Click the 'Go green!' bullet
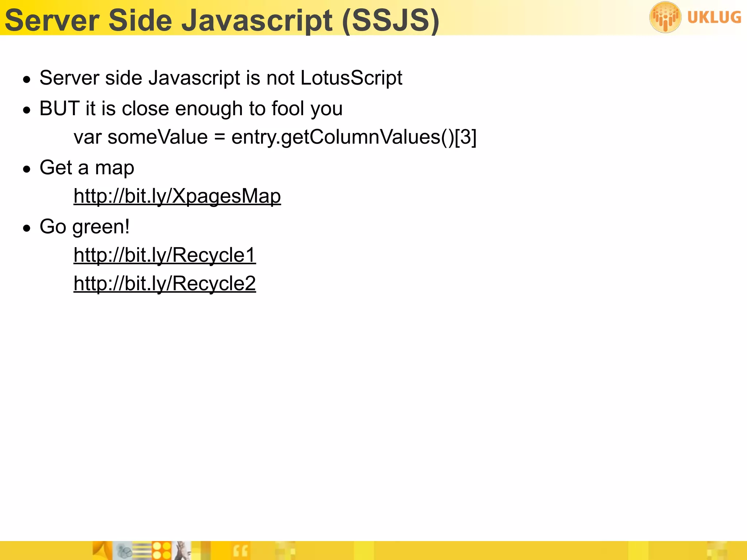This screenshot has width=747, height=560. [85, 227]
